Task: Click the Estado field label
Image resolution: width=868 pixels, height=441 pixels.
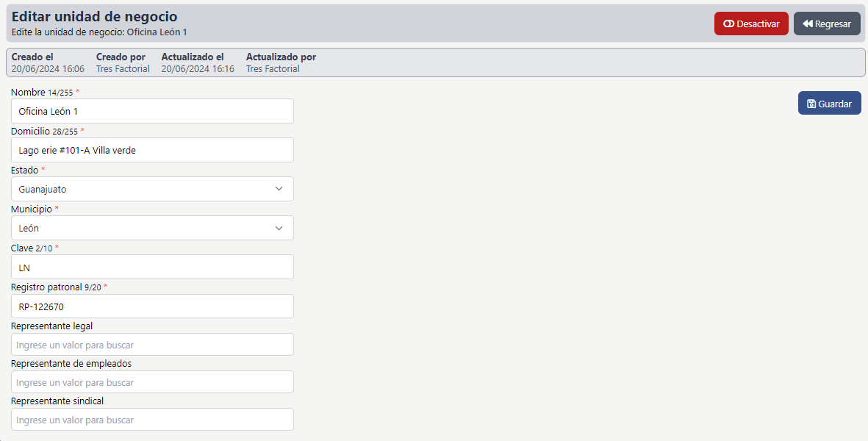Action: (x=24, y=170)
